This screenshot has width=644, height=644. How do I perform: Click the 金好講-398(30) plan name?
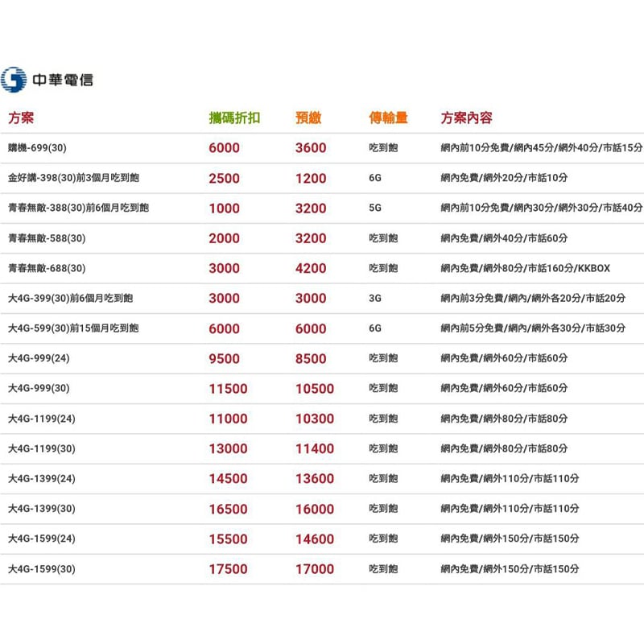click(x=73, y=178)
